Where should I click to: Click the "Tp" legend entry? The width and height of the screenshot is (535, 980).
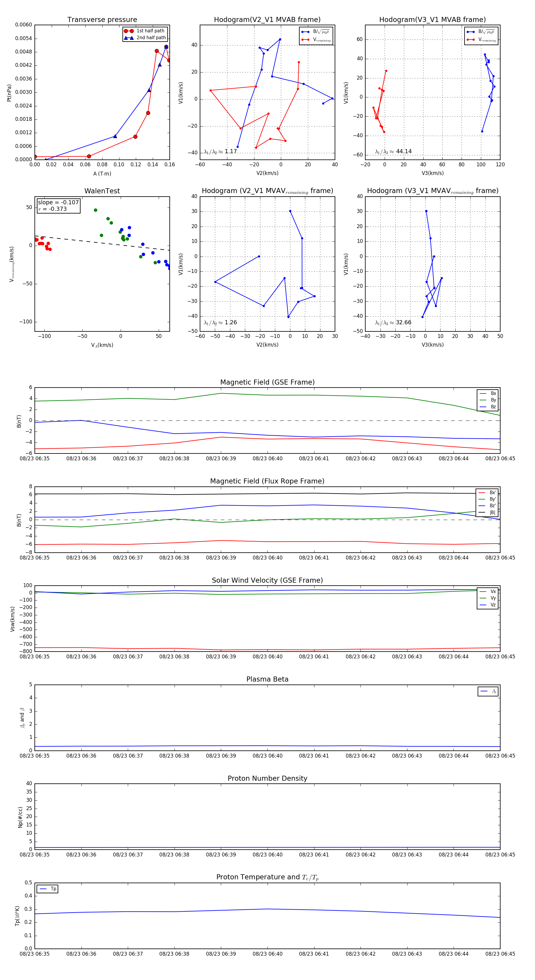pos(53,889)
